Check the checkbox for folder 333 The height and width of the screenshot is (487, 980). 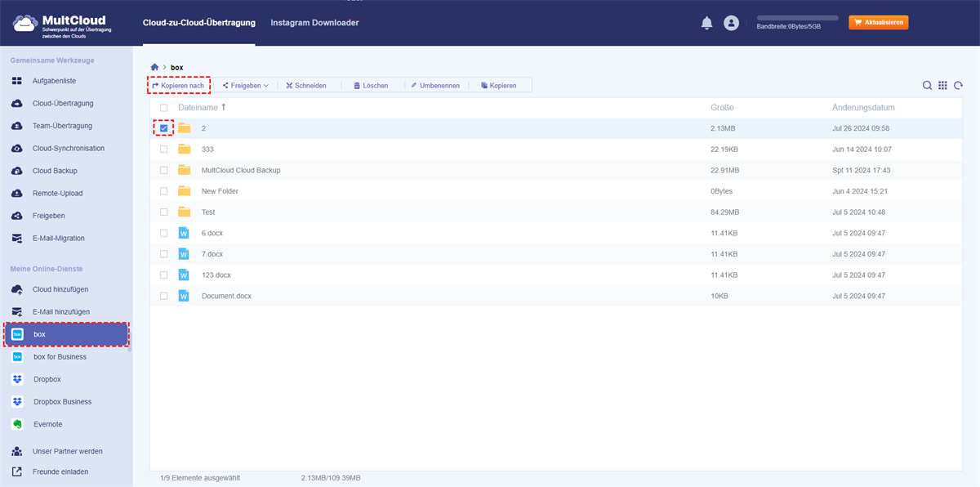164,150
